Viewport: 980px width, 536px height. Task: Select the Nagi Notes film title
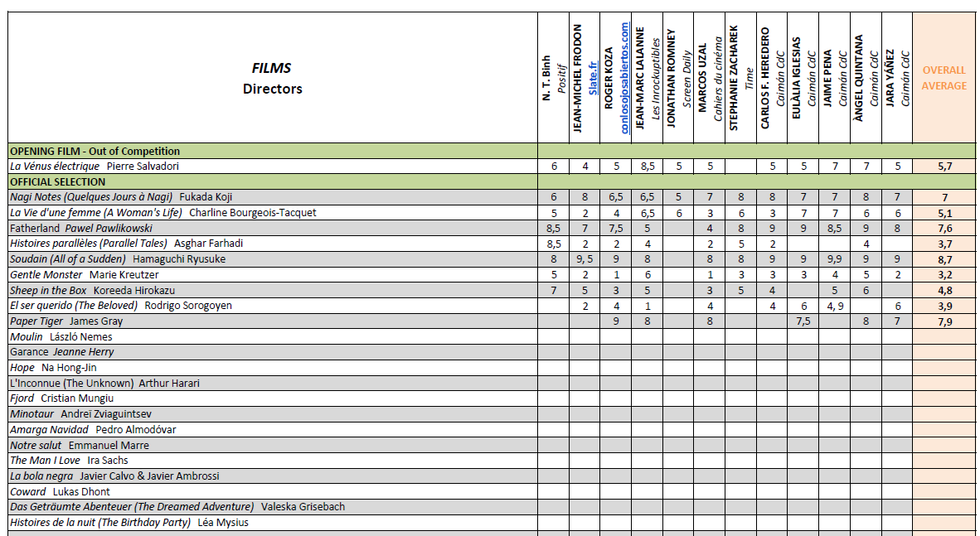click(x=90, y=197)
